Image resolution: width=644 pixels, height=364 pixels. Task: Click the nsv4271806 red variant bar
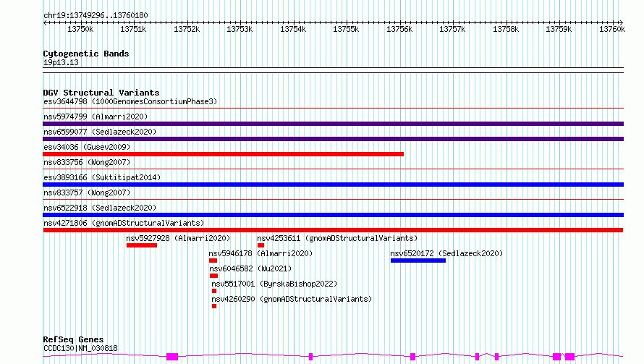pos(333,230)
